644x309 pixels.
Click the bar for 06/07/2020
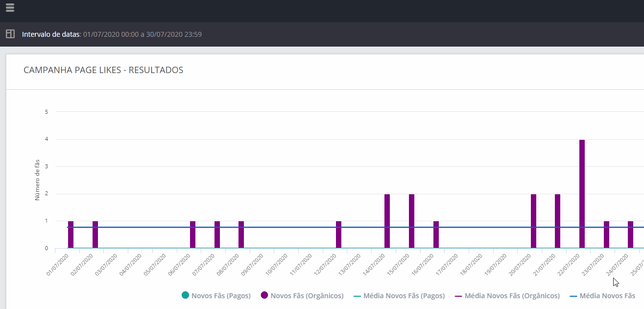pos(192,238)
